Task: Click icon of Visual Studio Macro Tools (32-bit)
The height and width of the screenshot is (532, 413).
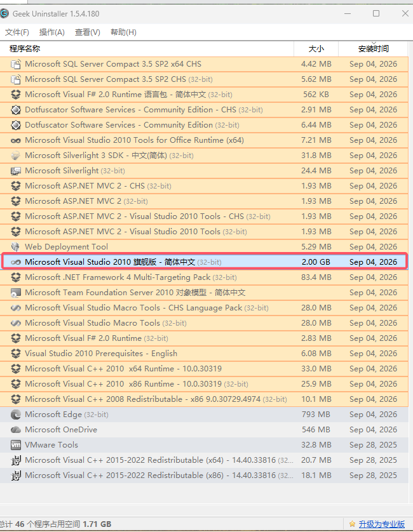Action: pos(16,323)
